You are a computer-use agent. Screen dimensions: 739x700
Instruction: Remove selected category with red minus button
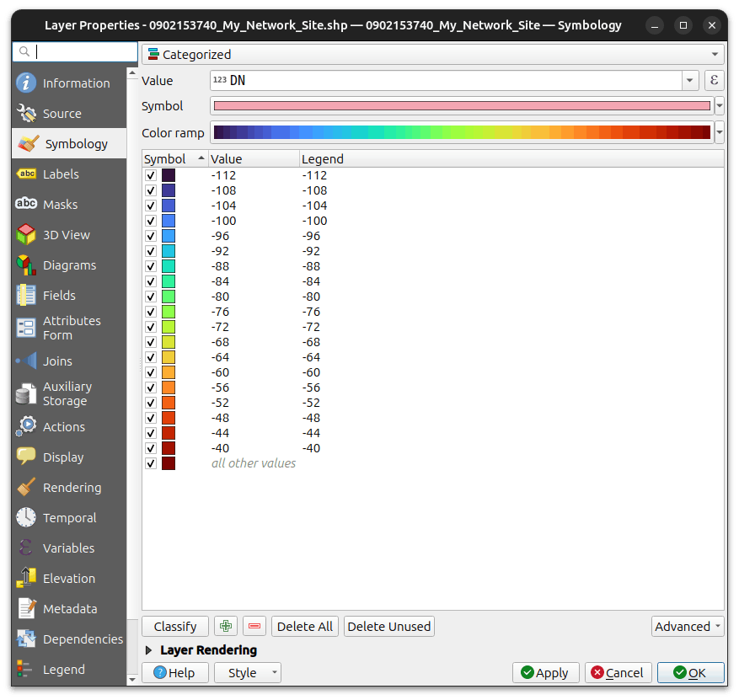point(254,626)
